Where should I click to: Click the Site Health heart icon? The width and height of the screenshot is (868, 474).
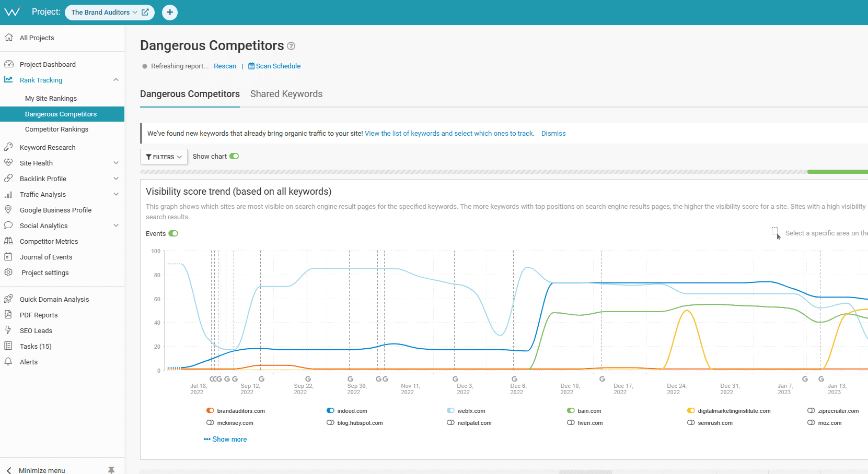click(8, 163)
